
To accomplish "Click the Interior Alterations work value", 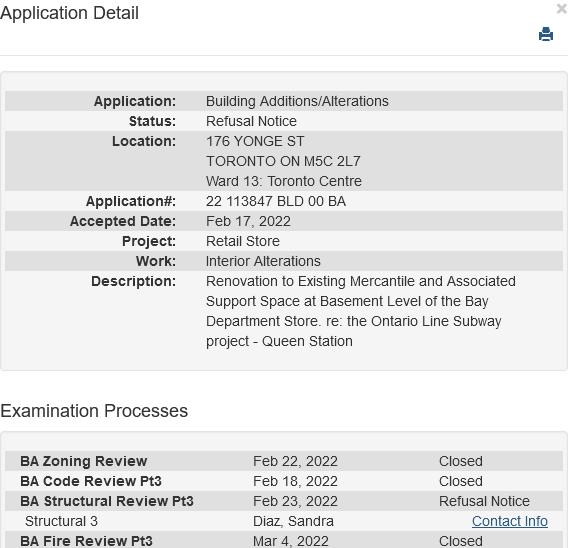I will (x=263, y=261).
